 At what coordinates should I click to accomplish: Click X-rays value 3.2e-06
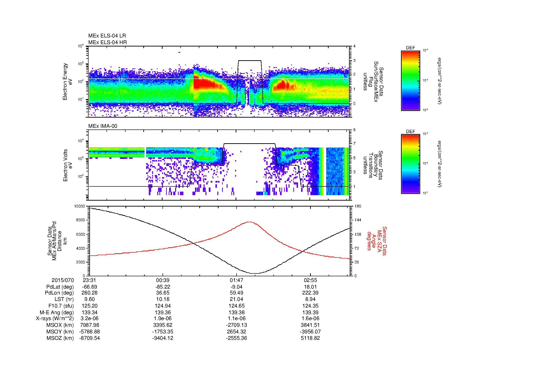click(x=89, y=318)
